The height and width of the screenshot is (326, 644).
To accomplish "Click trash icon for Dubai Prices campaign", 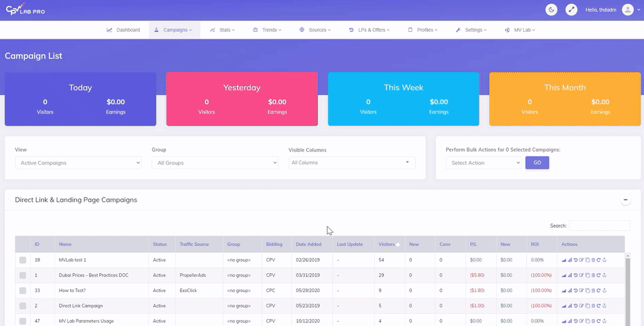I will pyautogui.click(x=593, y=275).
